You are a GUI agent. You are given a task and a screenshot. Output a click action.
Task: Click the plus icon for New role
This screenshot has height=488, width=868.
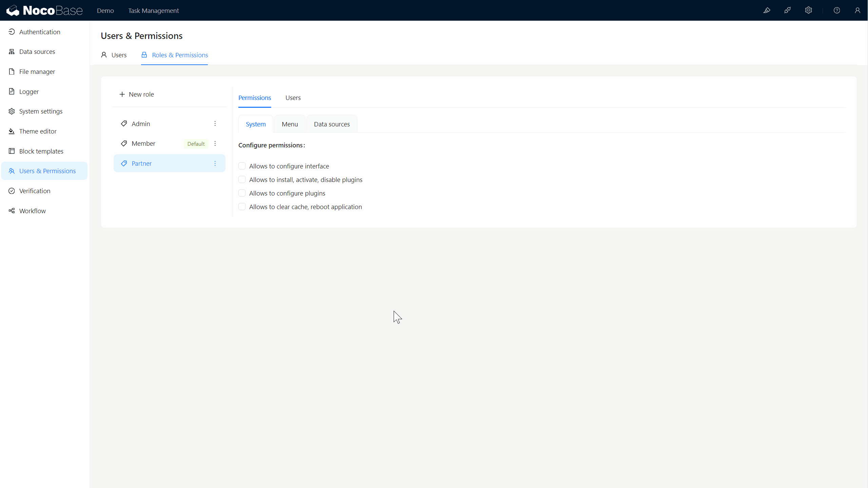122,94
